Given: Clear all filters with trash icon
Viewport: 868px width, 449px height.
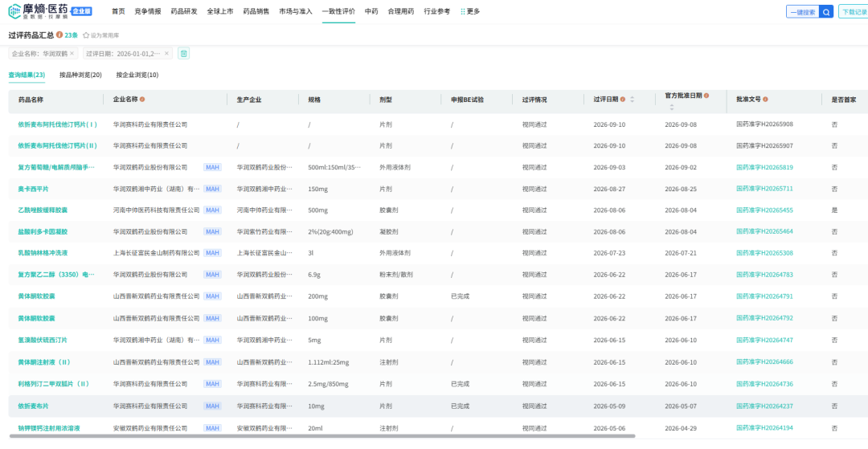Looking at the screenshot, I should pos(184,53).
